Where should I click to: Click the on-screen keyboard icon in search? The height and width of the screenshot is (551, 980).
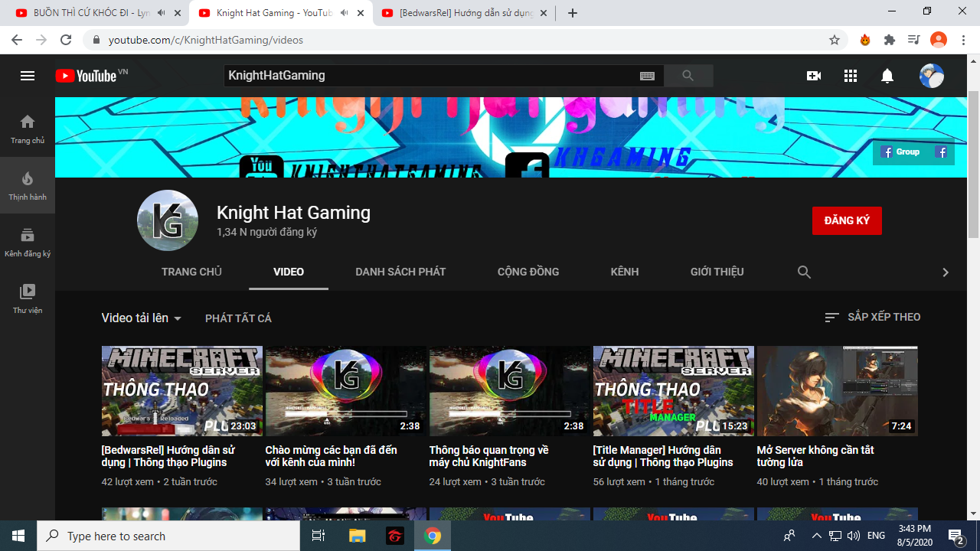point(647,76)
